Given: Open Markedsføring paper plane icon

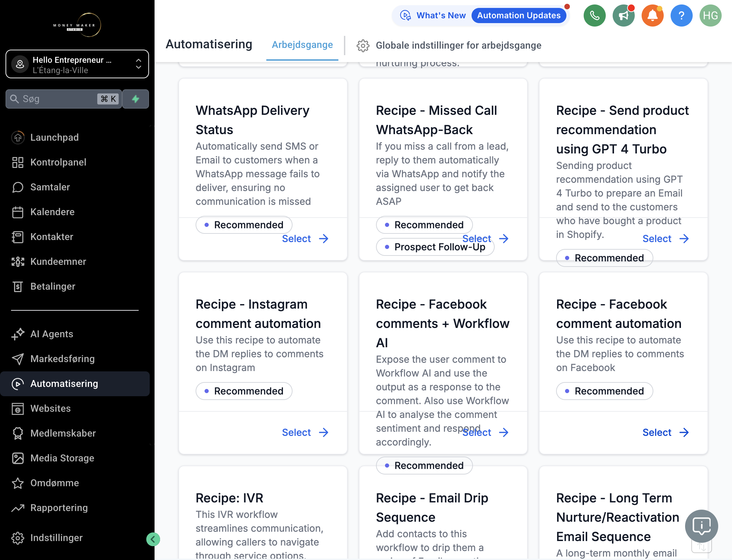Looking at the screenshot, I should click(x=18, y=359).
